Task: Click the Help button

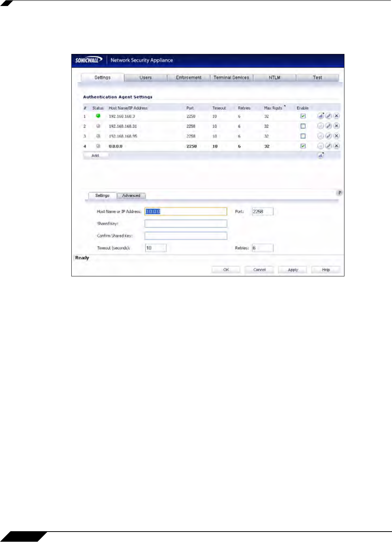Action: 326,270
